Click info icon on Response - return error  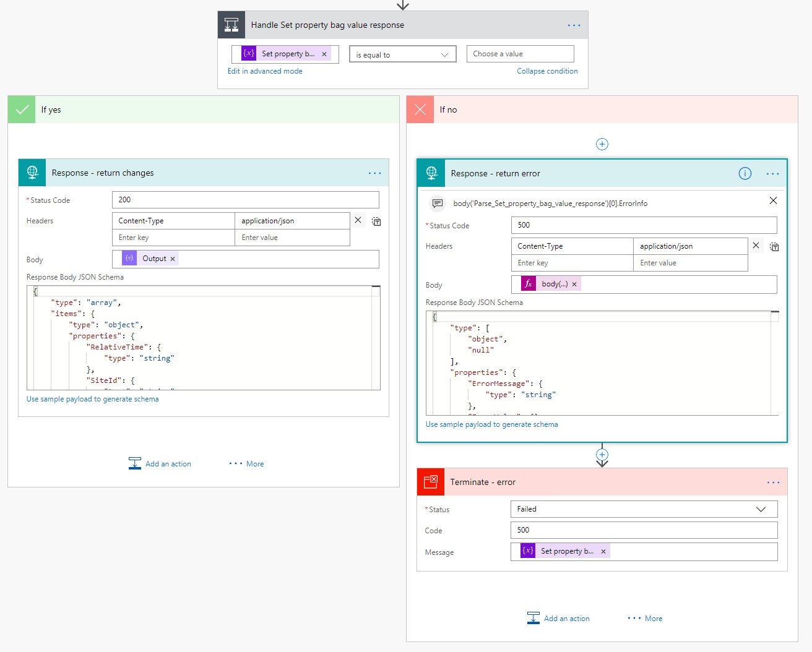(745, 174)
